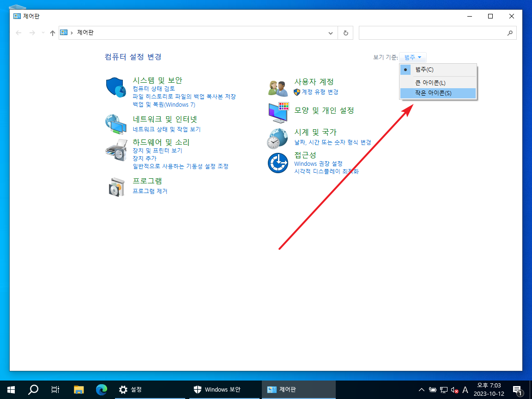Choose 작은 아이콘(S) from view menu
Screen dimensions: 532x399
click(x=438, y=93)
